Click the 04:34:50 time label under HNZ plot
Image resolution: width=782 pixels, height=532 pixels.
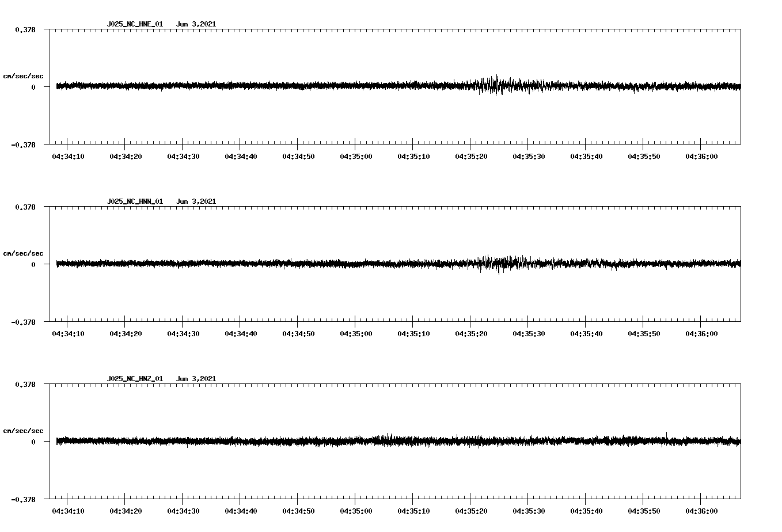298,511
